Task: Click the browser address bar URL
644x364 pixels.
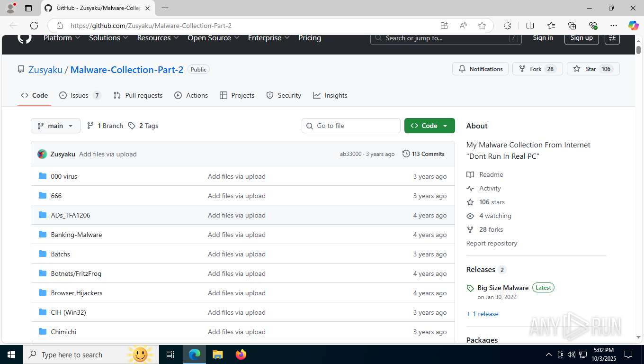Action: [x=151, y=26]
